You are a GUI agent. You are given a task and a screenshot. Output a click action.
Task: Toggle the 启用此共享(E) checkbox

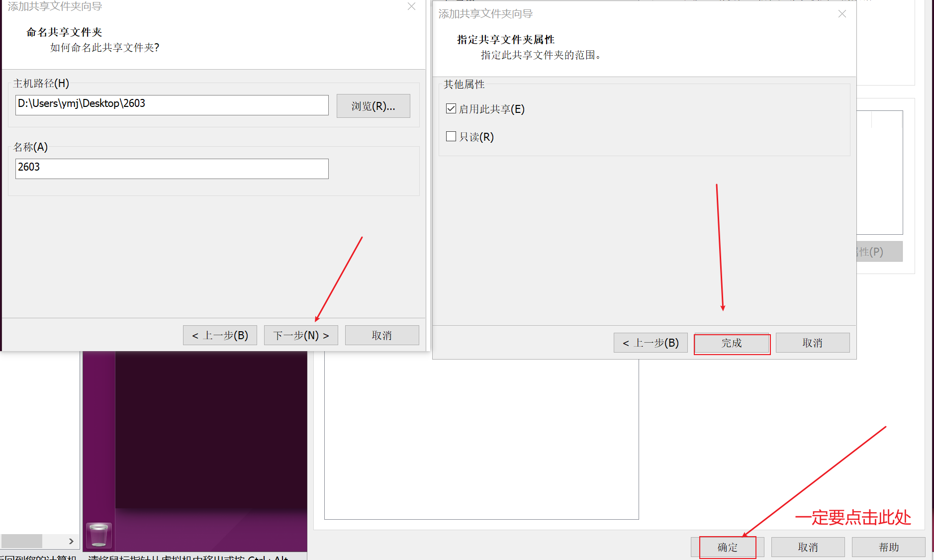(451, 108)
